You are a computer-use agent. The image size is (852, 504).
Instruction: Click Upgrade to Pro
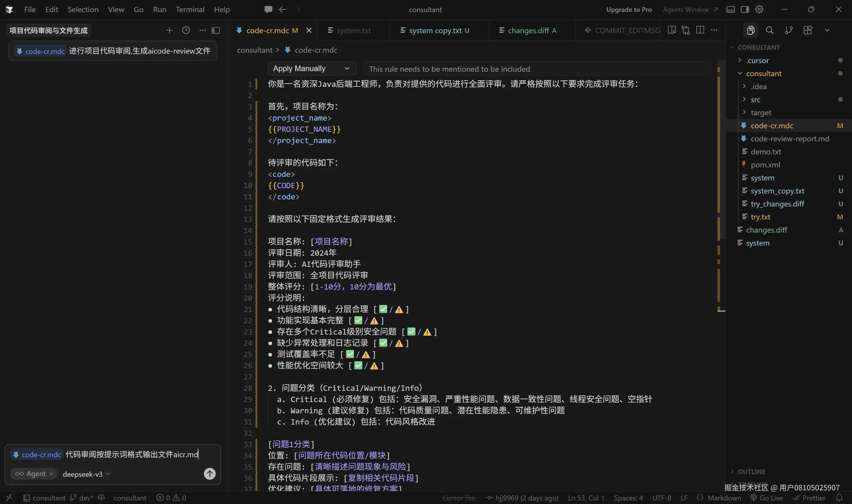[629, 9]
